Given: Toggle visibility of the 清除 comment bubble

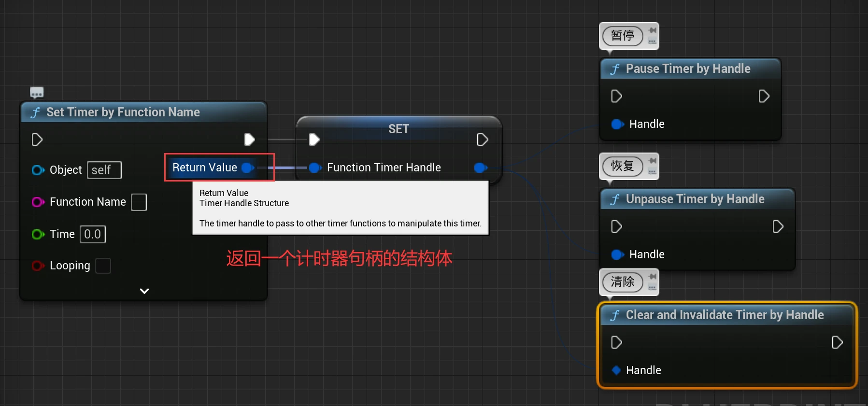Looking at the screenshot, I should [x=652, y=288].
